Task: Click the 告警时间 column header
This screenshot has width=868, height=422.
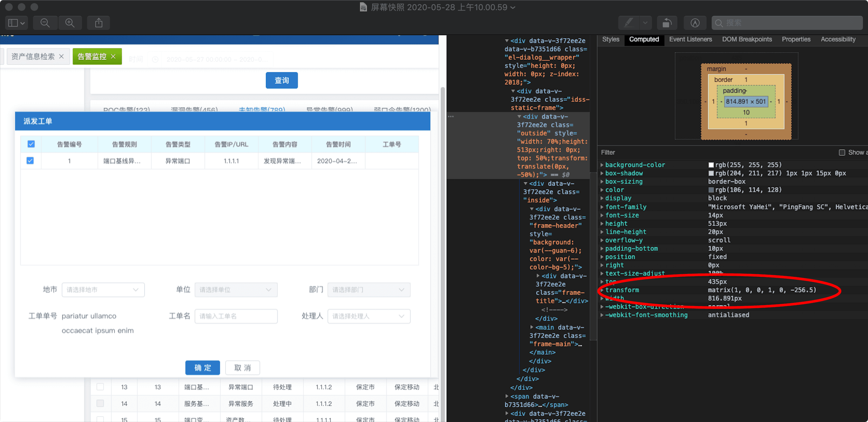Action: click(x=338, y=144)
